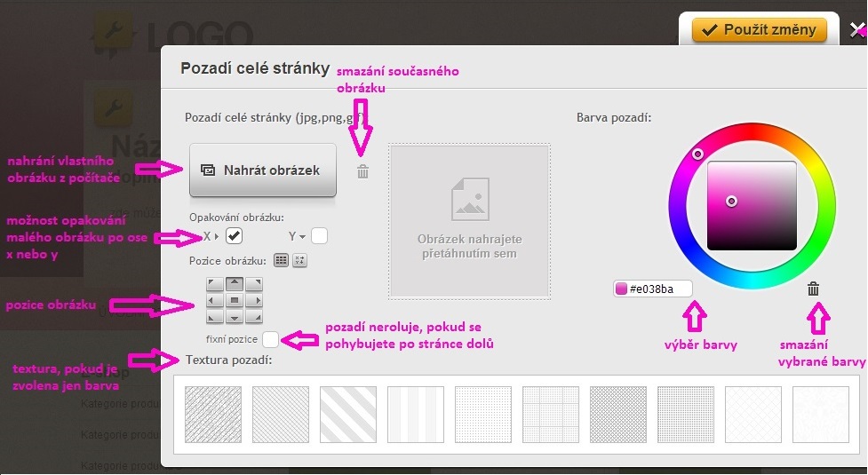Choose the vertical stripes texture

pos(417,414)
